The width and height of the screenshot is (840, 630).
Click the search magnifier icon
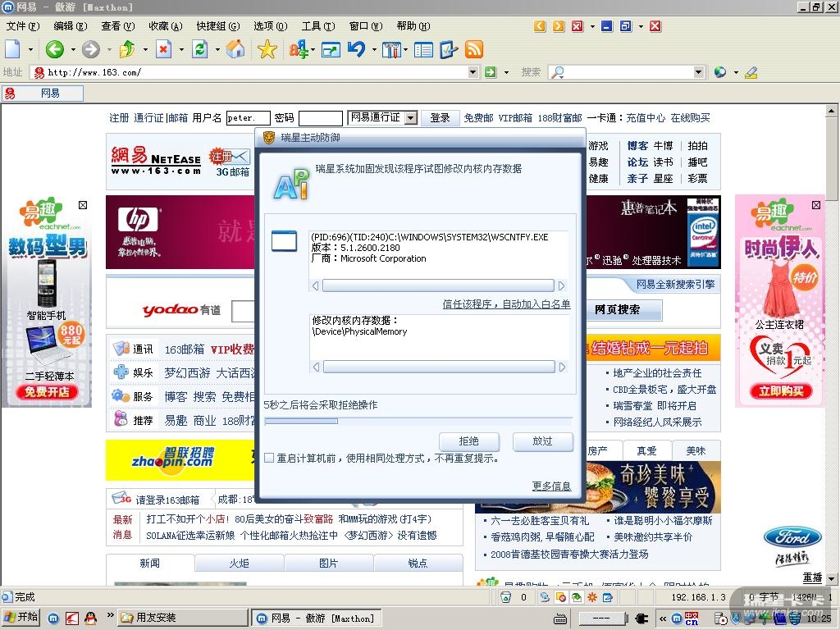click(557, 72)
